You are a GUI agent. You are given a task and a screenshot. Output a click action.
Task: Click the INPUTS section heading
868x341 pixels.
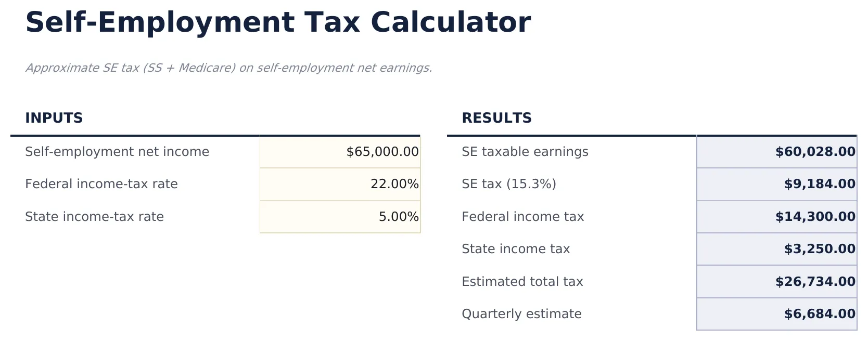(x=54, y=118)
